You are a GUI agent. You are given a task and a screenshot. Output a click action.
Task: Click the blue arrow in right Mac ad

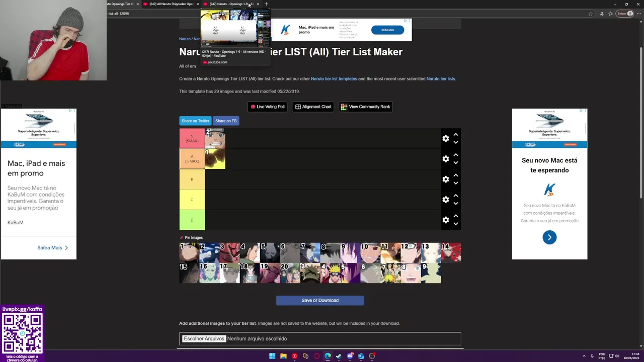[549, 237]
